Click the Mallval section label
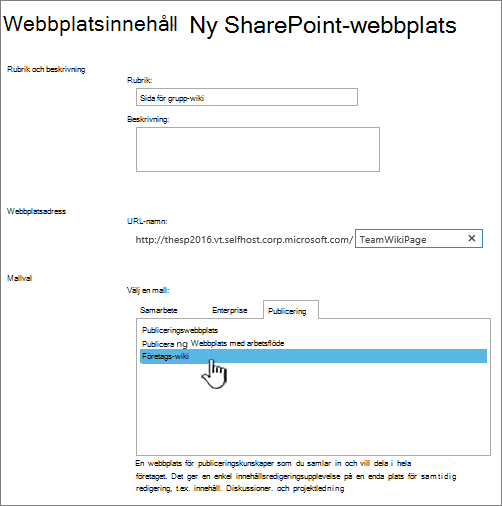 pyautogui.click(x=19, y=278)
